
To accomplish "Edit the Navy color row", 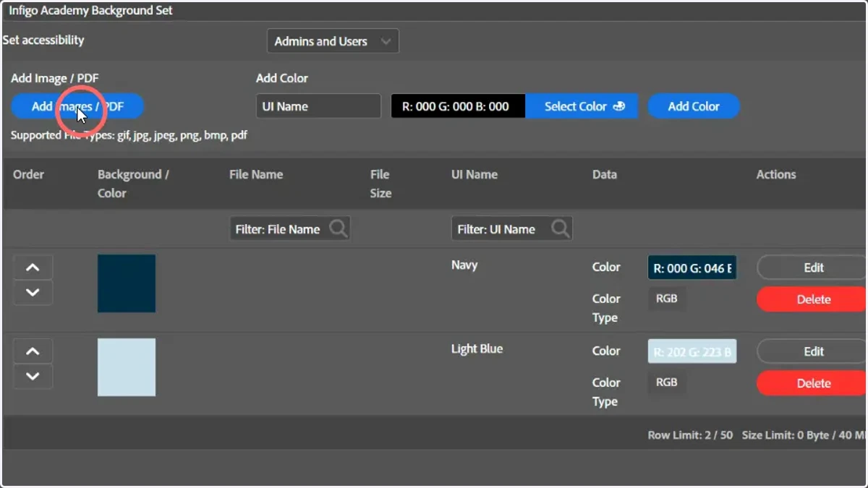I will click(x=812, y=267).
